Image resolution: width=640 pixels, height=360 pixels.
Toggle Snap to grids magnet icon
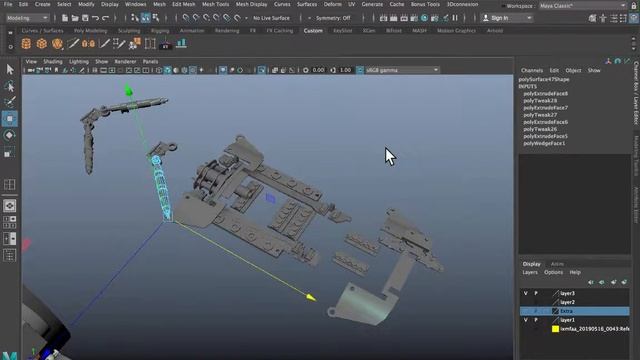point(186,18)
